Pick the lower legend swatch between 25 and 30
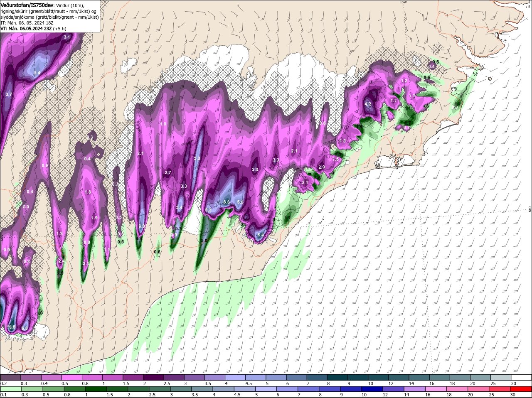 pos(500,389)
